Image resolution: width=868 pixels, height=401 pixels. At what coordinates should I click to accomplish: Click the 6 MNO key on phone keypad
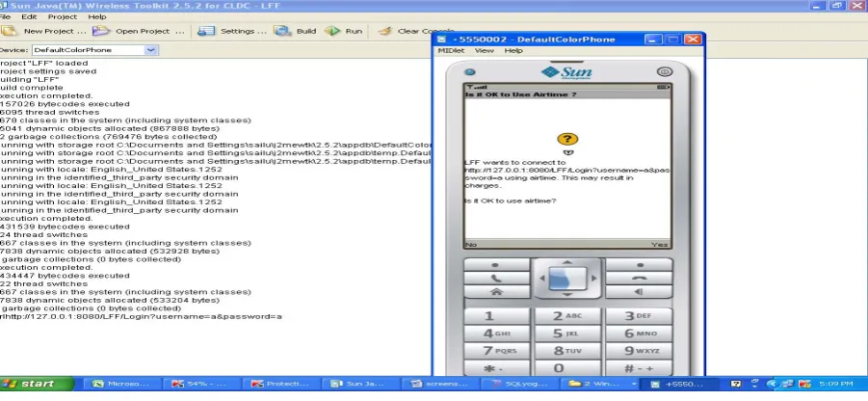[x=639, y=334]
